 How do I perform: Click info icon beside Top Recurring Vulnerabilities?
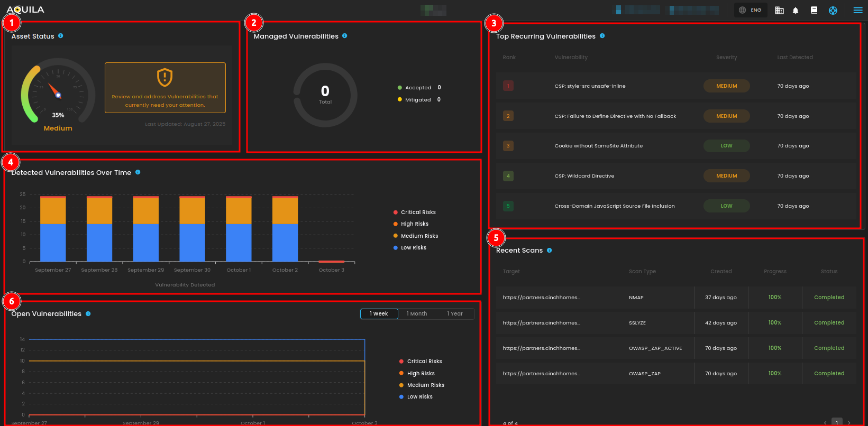602,36
